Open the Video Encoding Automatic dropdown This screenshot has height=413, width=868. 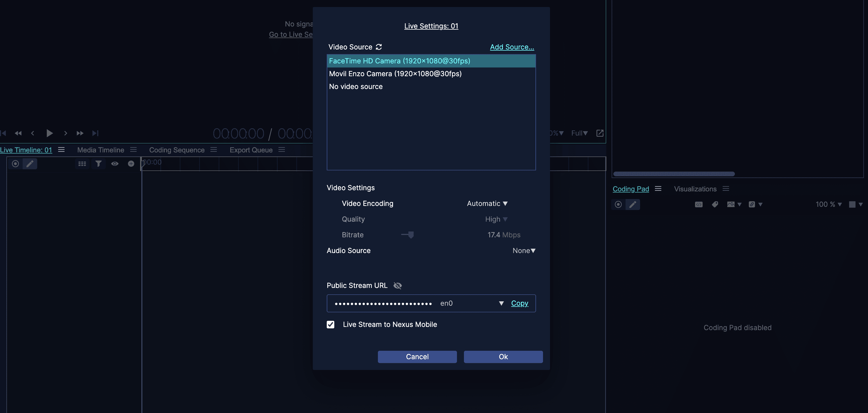[x=487, y=203]
